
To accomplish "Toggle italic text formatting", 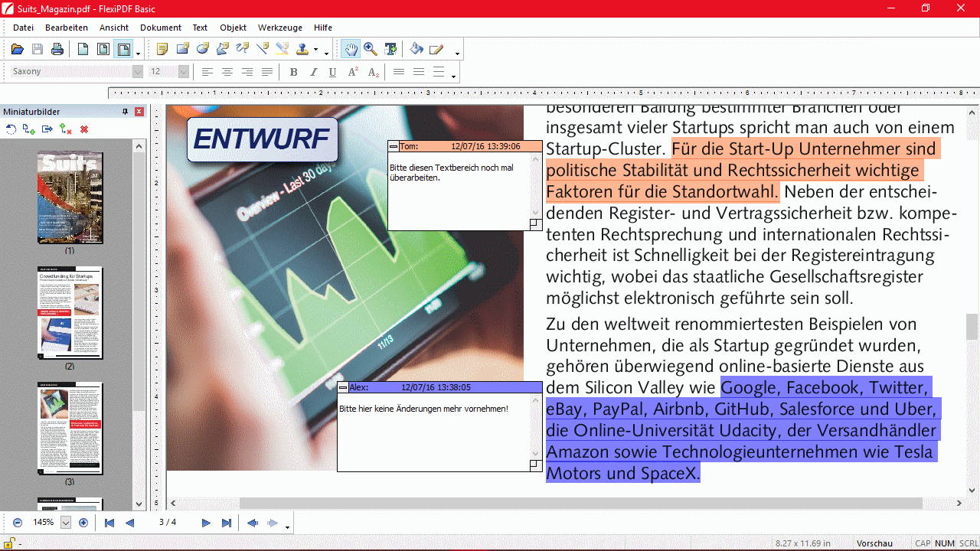I will (313, 72).
